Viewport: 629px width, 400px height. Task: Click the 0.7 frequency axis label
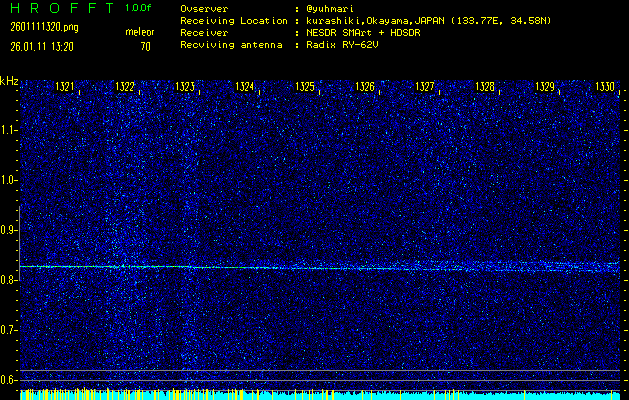coord(9,330)
